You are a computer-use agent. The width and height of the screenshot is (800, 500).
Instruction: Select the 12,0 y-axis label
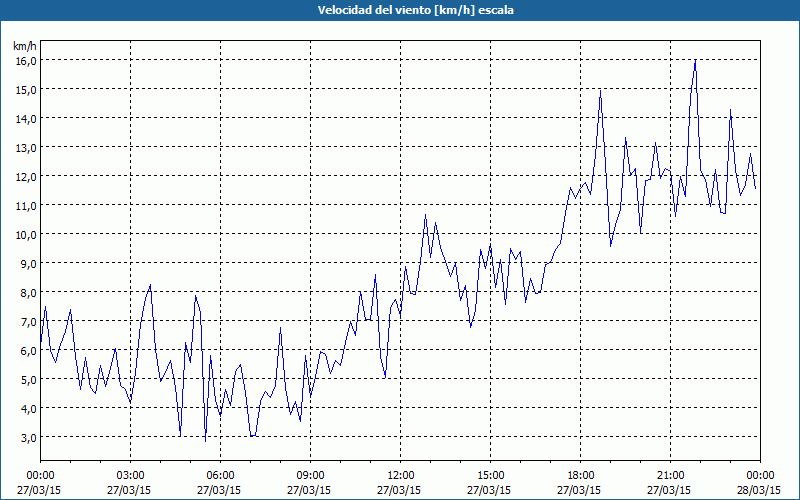26,177
